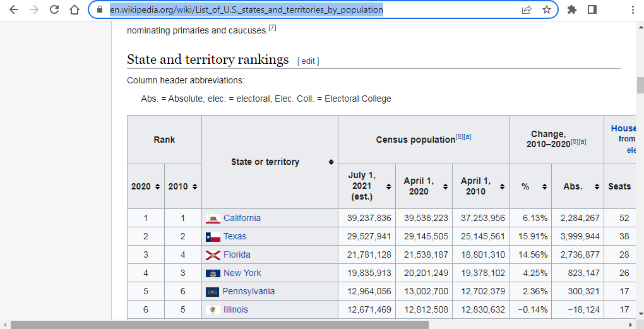Viewport: 644px width, 329px height.
Task: Open Chrome three-dot menu
Action: click(x=633, y=9)
